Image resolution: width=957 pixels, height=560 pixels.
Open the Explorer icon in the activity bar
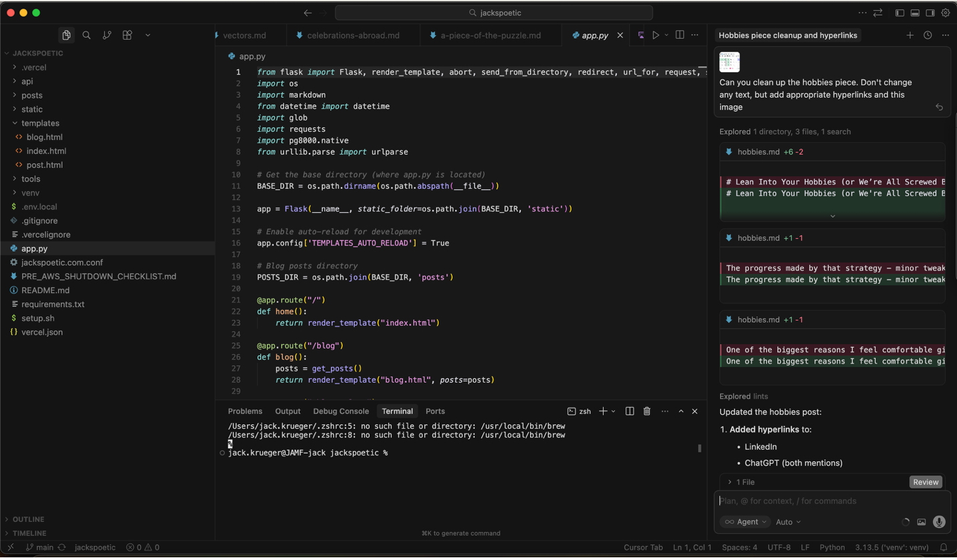[66, 35]
